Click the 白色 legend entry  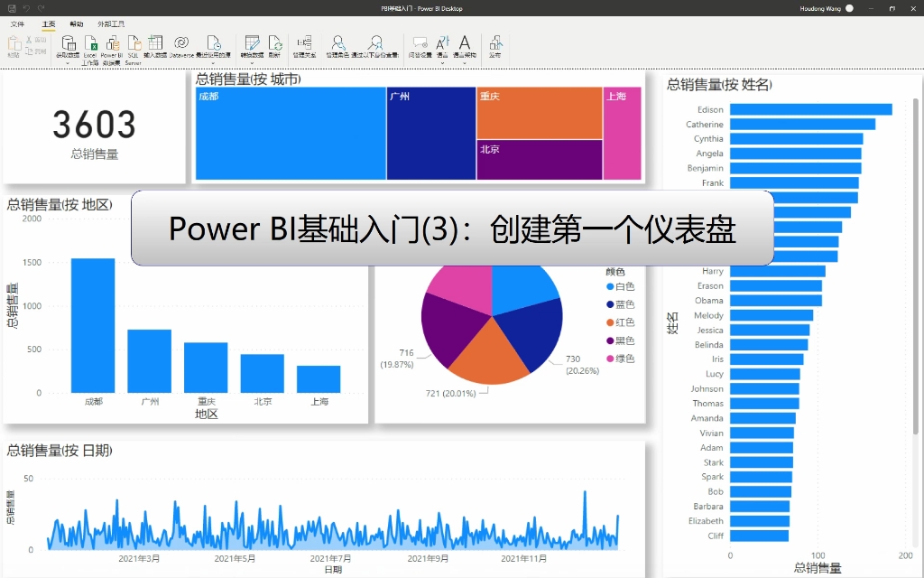click(621, 286)
